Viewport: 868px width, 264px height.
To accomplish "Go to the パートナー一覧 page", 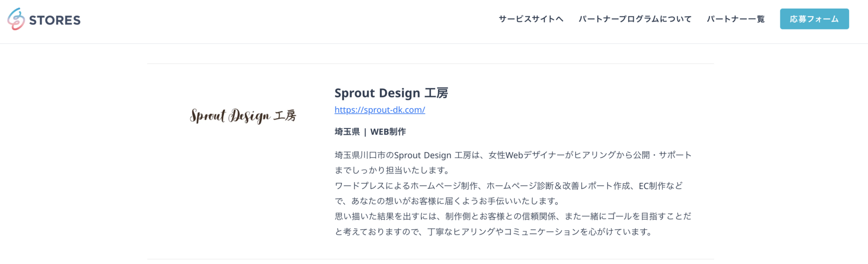I will click(x=736, y=19).
